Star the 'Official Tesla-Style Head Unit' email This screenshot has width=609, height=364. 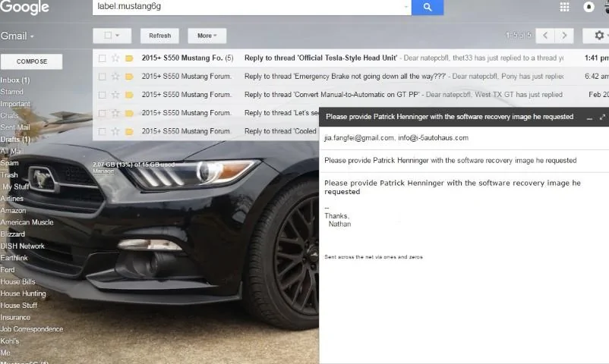click(115, 58)
